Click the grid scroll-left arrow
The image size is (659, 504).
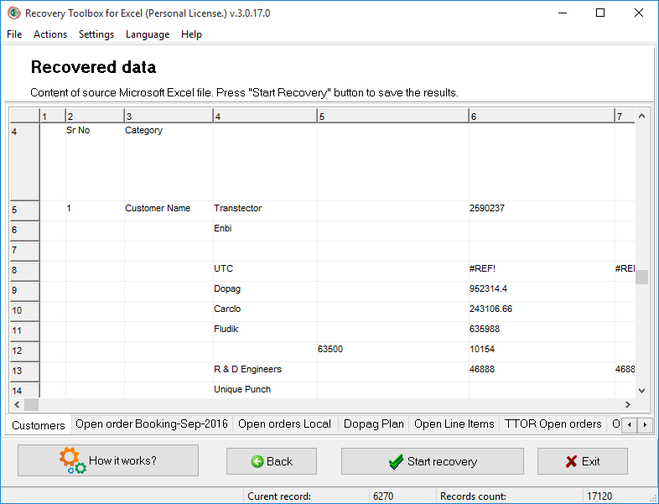[x=17, y=404]
